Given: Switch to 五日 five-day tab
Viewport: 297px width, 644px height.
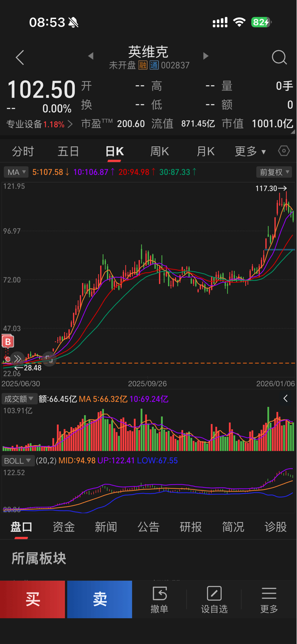Looking at the screenshot, I should 68,151.
